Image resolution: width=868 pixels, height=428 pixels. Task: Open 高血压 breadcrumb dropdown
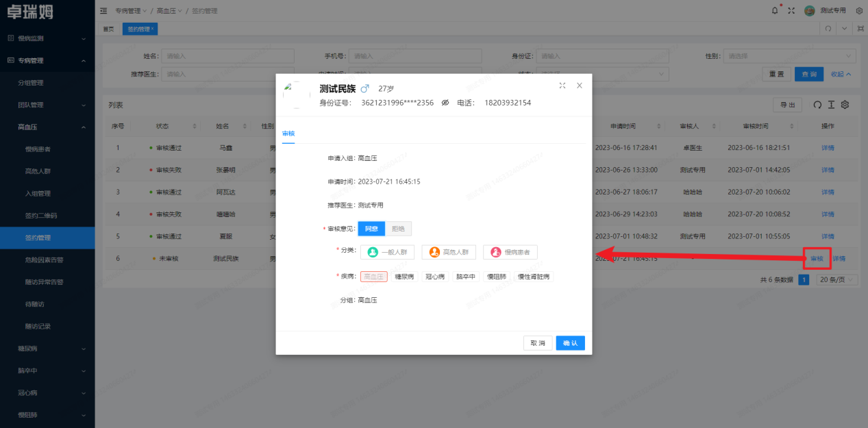[x=169, y=11]
